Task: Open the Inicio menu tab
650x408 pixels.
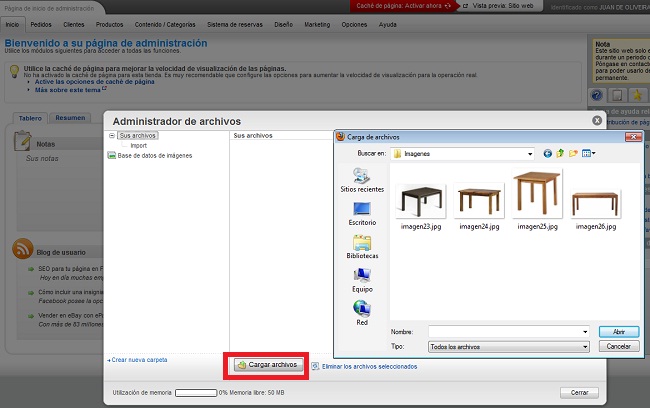Action: pos(12,24)
